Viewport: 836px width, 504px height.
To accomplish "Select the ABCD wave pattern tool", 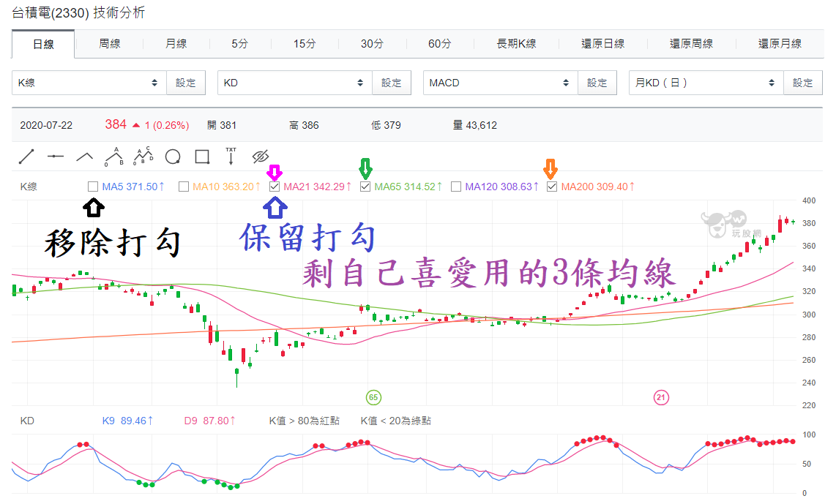I will [x=142, y=156].
